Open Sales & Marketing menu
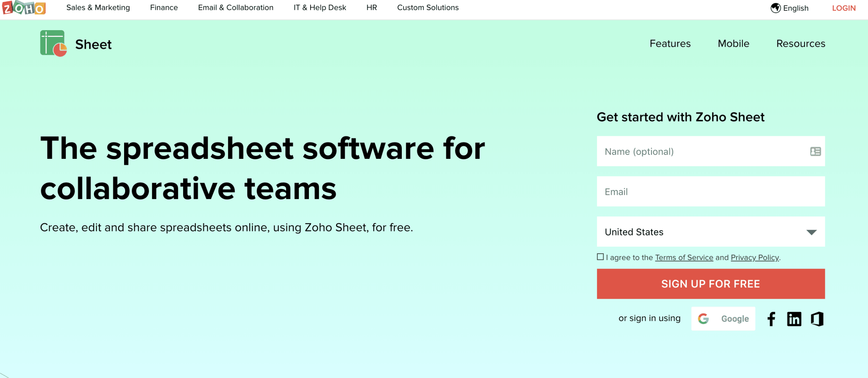868x378 pixels. click(x=98, y=7)
